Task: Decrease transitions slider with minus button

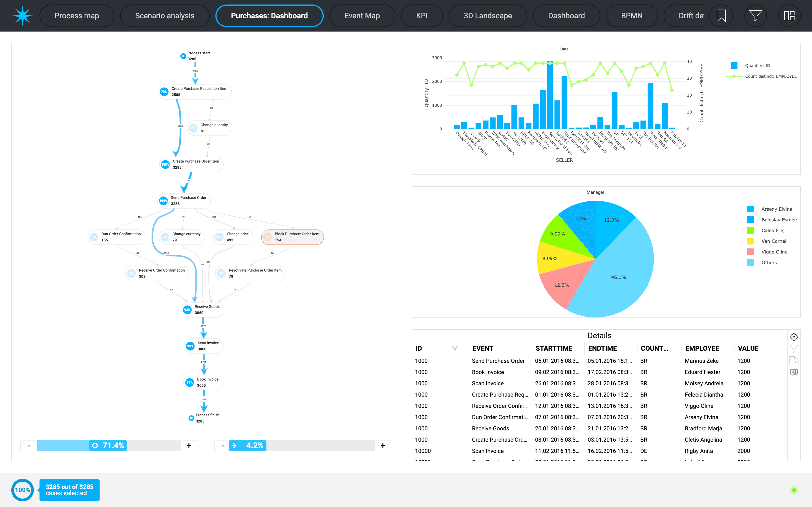Action: point(222,446)
